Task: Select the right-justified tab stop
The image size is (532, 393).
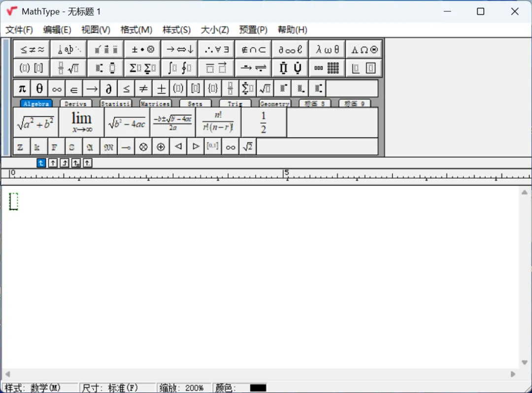Action: pos(65,163)
